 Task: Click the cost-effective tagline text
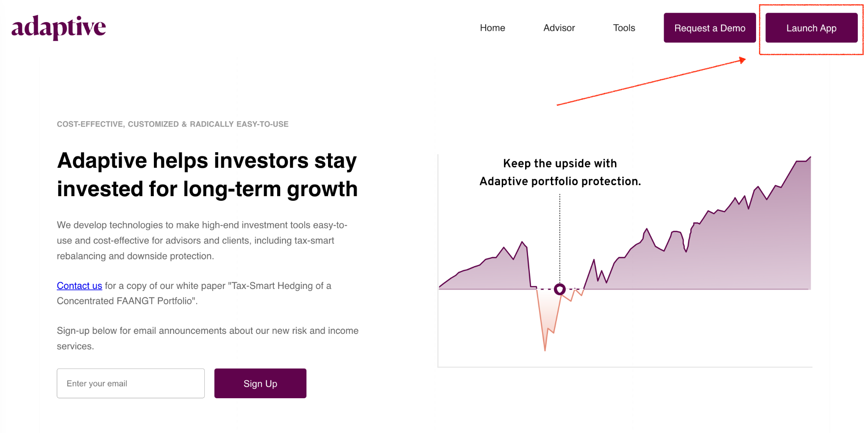pos(172,124)
